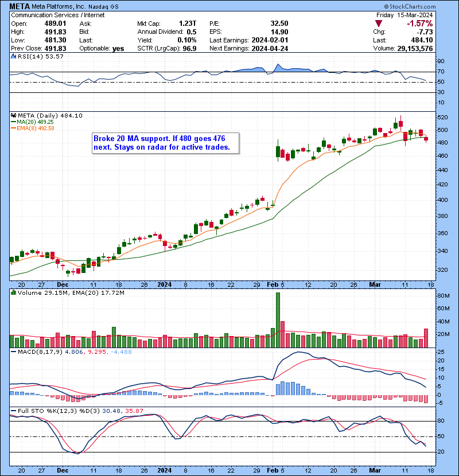Image resolution: width=459 pixels, height=476 pixels.
Task: Click the EMA(8) 492.50 legend text
Action: coord(36,128)
